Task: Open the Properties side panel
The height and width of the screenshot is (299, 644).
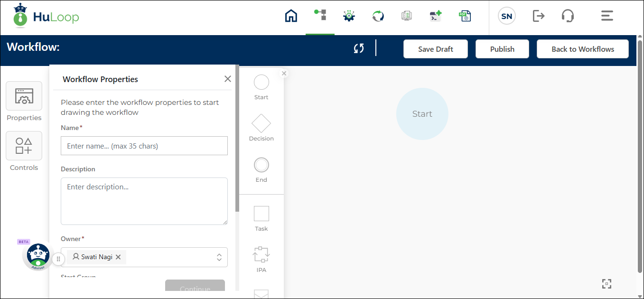Action: click(x=24, y=96)
